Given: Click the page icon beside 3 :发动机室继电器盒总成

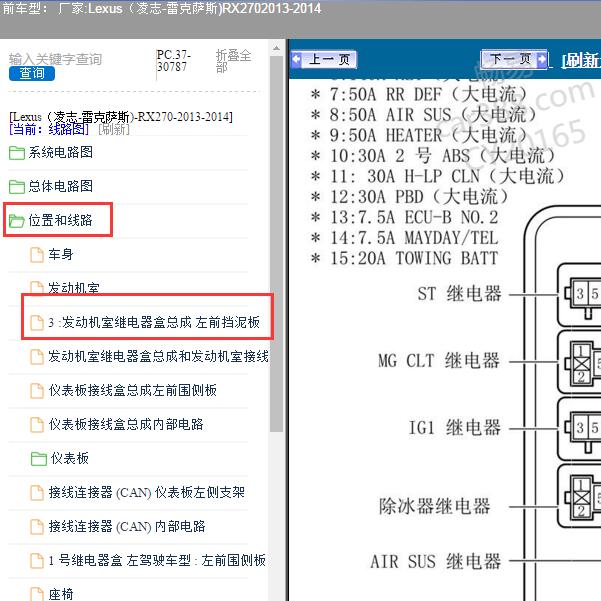Looking at the screenshot, I should tap(37, 323).
